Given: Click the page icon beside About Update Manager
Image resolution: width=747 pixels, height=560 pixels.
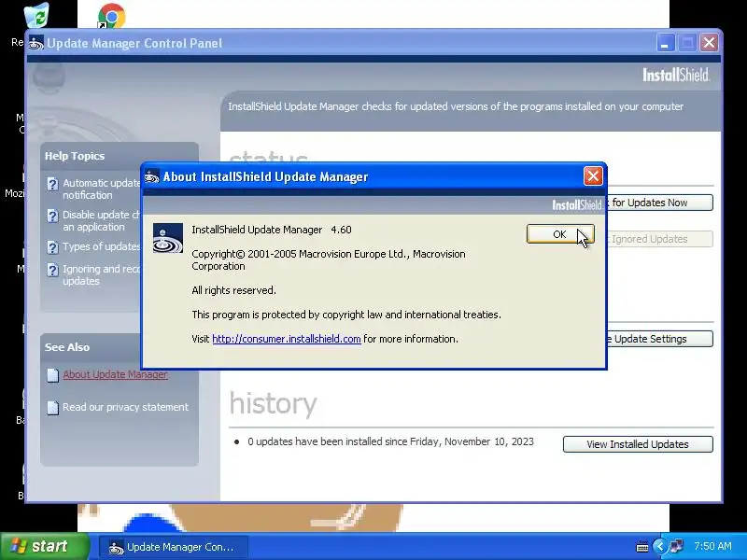Looking at the screenshot, I should point(53,375).
